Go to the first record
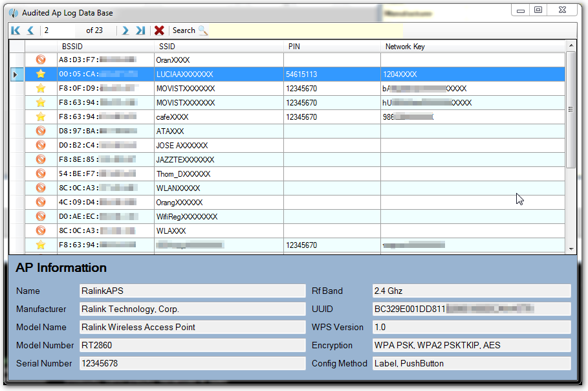Image resolution: width=588 pixels, height=391 pixels. tap(16, 30)
